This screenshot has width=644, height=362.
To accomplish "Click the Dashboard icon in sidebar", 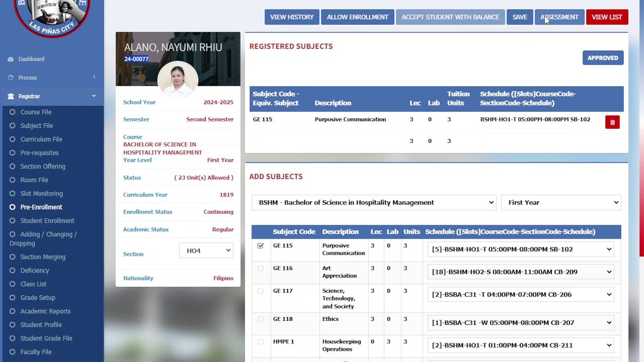I will [11, 59].
